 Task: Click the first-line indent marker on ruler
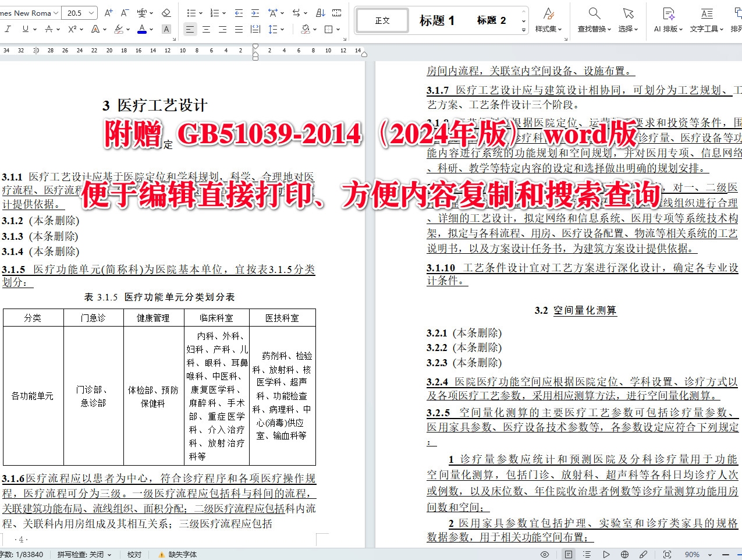255,46
